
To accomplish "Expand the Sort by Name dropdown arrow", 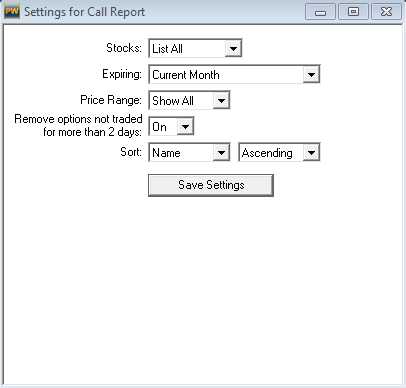I will tap(221, 153).
